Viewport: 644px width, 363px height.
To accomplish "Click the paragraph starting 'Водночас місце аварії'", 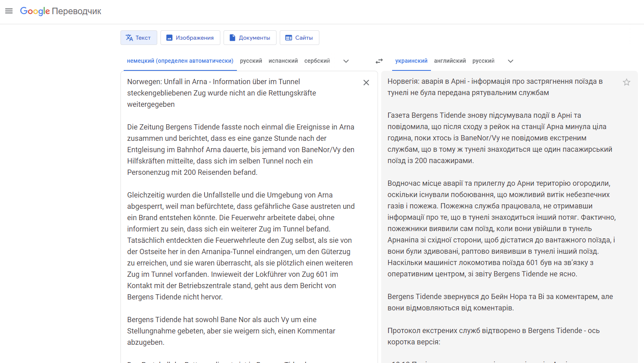I will coord(502,229).
